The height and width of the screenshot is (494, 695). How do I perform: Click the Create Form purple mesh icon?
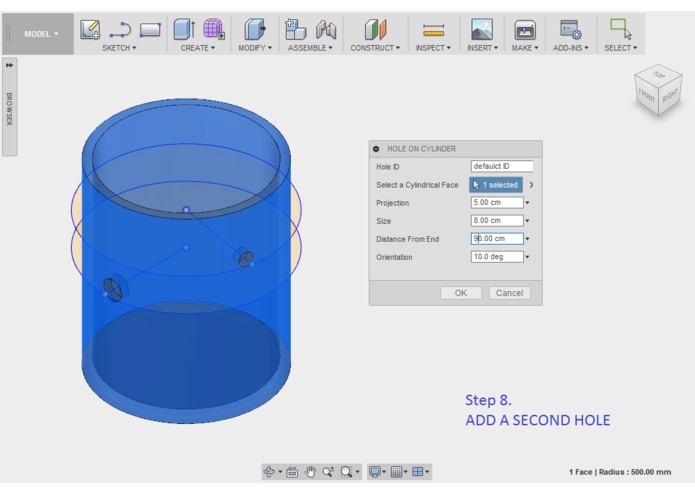coord(214,29)
